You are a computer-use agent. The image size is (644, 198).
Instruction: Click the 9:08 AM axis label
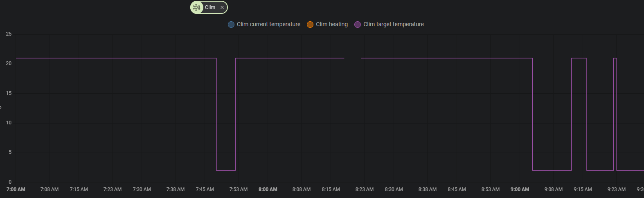point(554,189)
